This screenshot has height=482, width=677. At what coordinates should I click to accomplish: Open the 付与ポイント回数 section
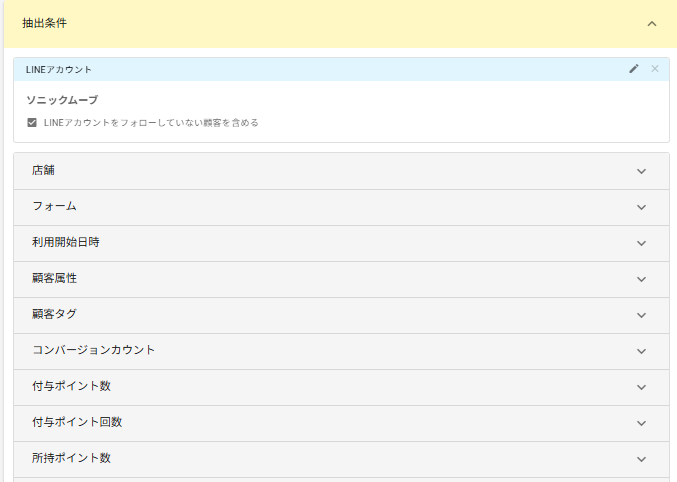641,423
